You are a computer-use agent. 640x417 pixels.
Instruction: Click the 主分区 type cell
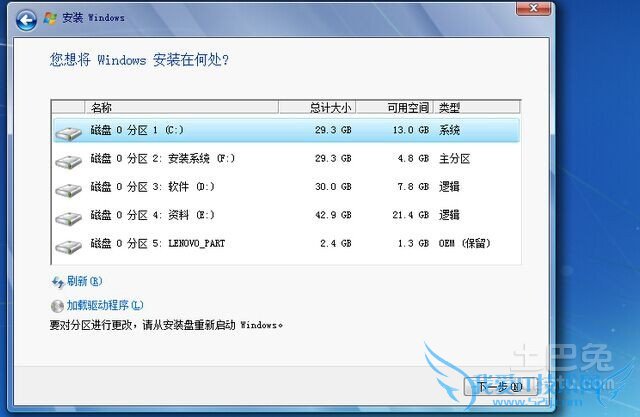click(455, 158)
